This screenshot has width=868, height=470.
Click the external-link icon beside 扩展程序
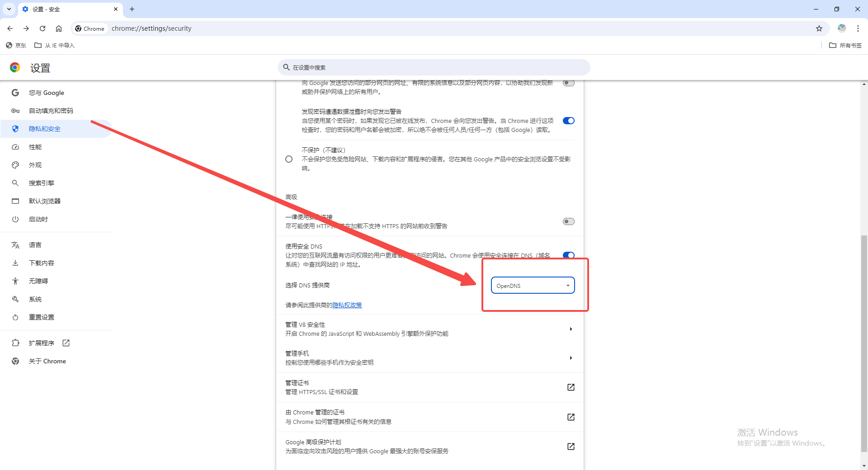66,343
